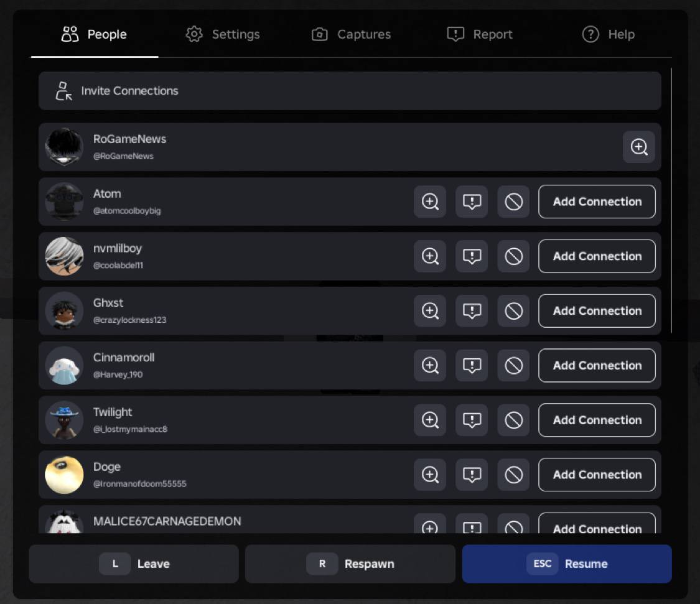The width and height of the screenshot is (700, 604).
Task: Block the player Ghxst
Action: (x=513, y=311)
